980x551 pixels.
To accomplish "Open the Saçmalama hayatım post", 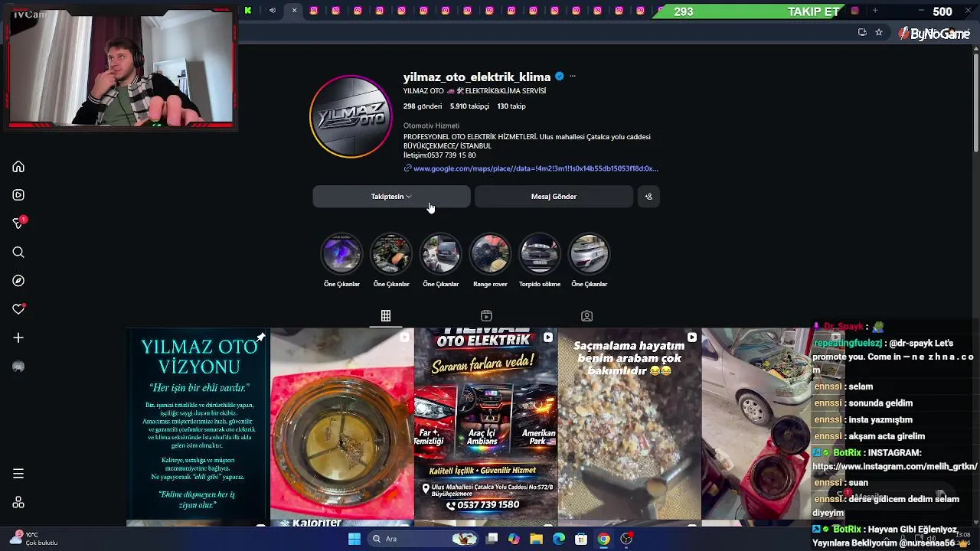I will tap(629, 424).
